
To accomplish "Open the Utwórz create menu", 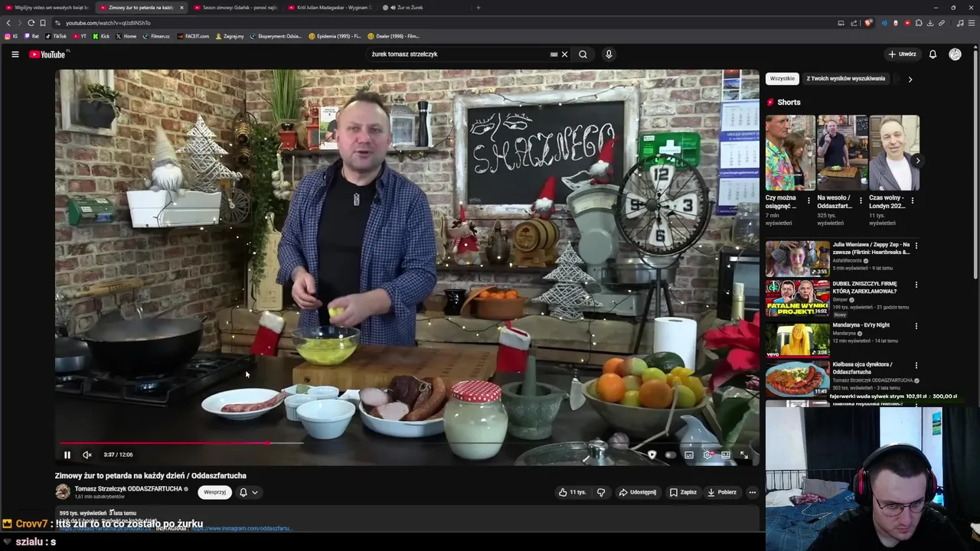I will click(x=902, y=54).
